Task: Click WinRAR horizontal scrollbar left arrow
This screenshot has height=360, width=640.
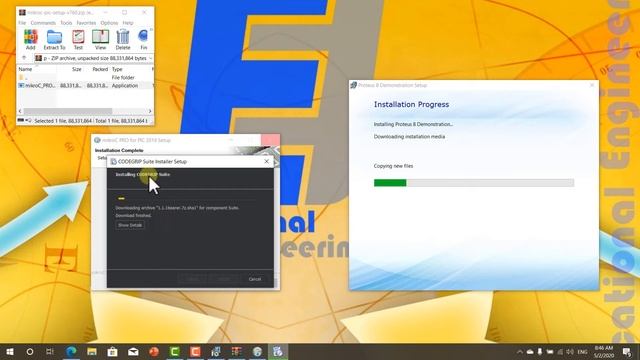Action: coord(20,111)
